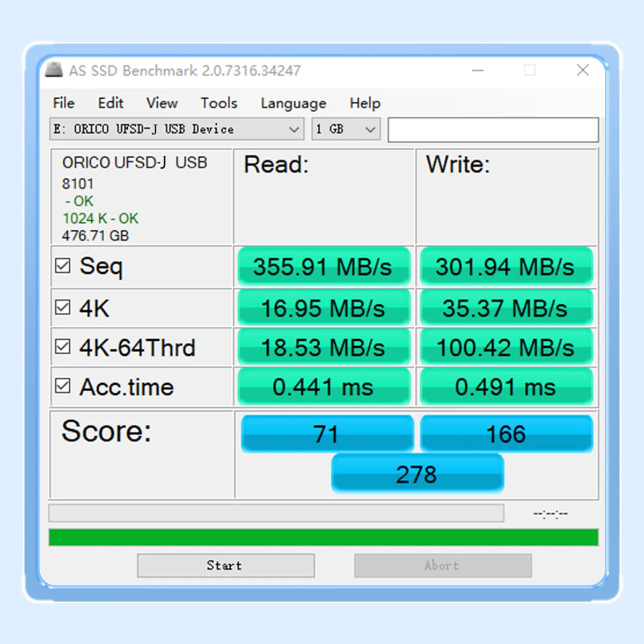644x644 pixels.
Task: Click the total score 278 box
Action: (417, 474)
